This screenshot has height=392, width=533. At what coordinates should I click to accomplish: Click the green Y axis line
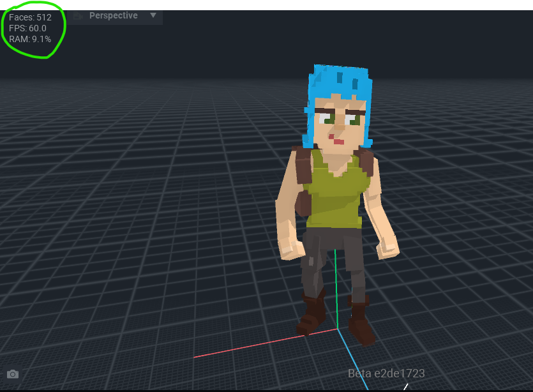[x=336, y=287]
